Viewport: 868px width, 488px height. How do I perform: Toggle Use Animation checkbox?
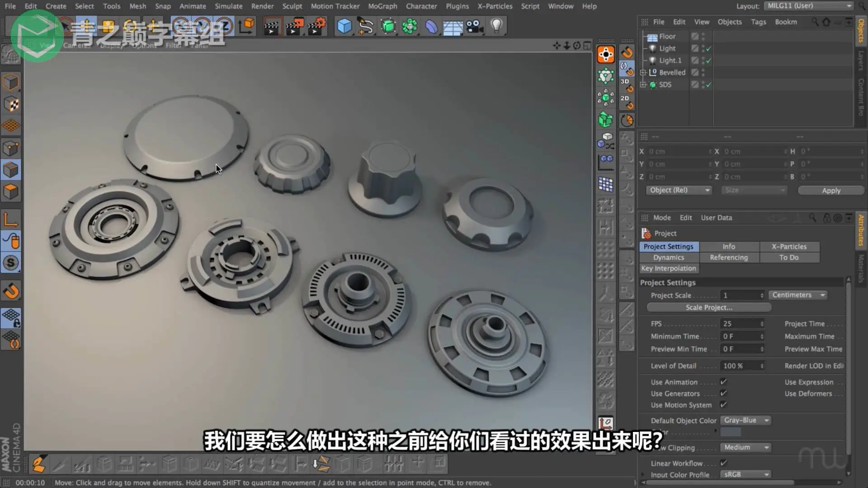(x=723, y=382)
